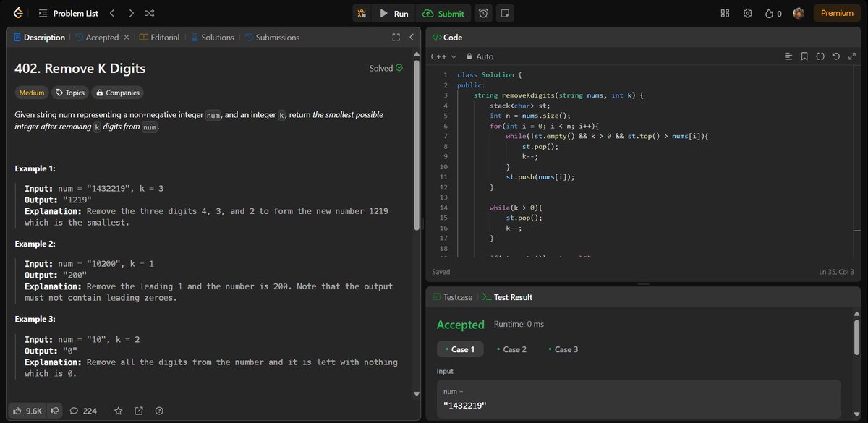Viewport: 868px width, 423px height.
Task: Share the problem via external link icon
Action: tap(139, 411)
